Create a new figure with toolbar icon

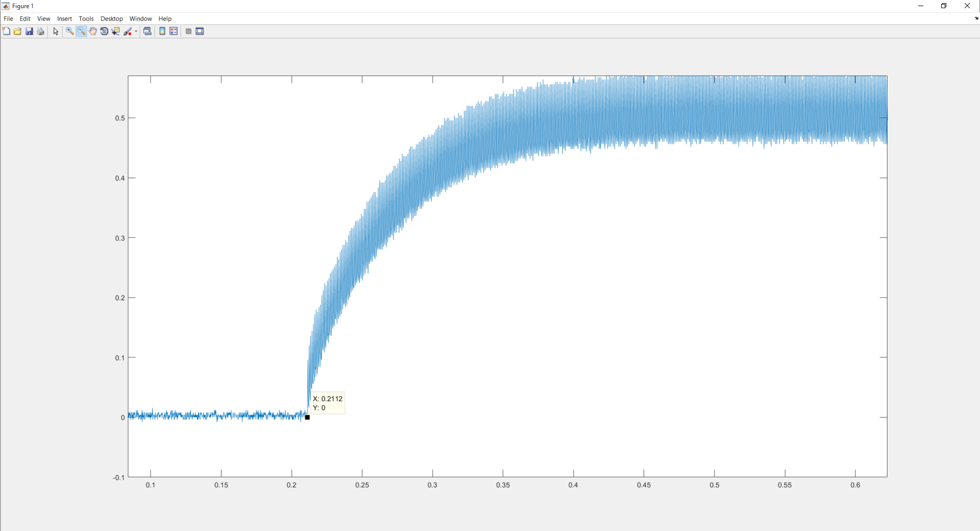coord(6,32)
